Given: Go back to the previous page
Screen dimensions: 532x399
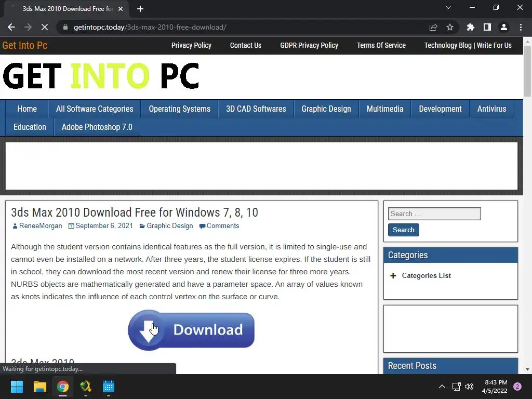Looking at the screenshot, I should click(11, 27).
